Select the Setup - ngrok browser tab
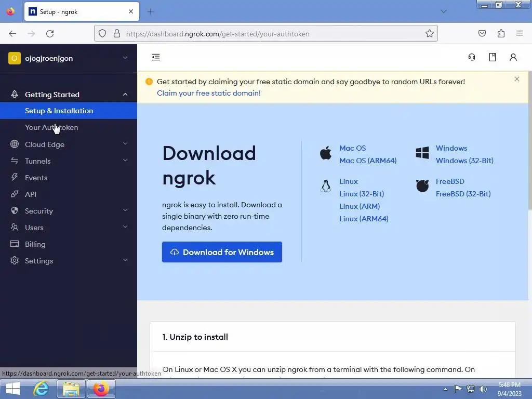Image resolution: width=532 pixels, height=399 pixels. click(82, 11)
